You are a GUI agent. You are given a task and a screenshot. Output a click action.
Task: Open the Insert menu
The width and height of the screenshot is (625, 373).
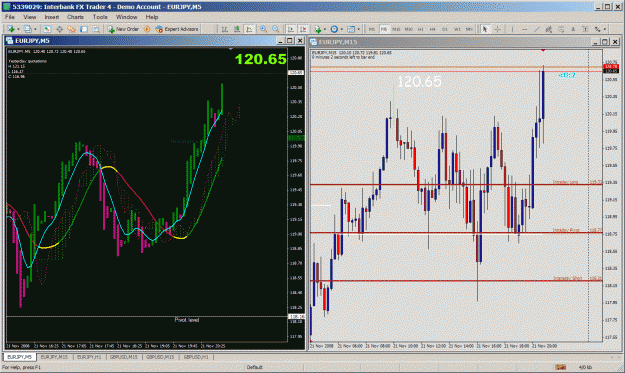click(x=52, y=17)
